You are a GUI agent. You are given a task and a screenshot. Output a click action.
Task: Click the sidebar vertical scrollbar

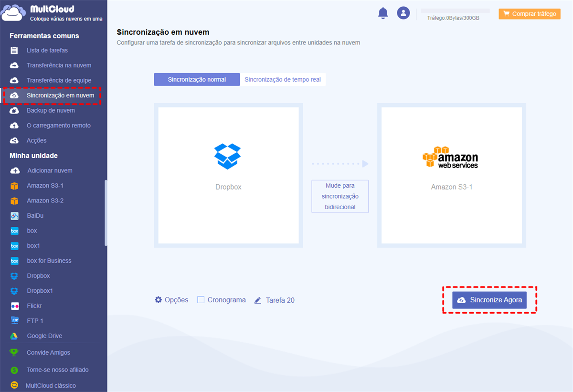106,212
